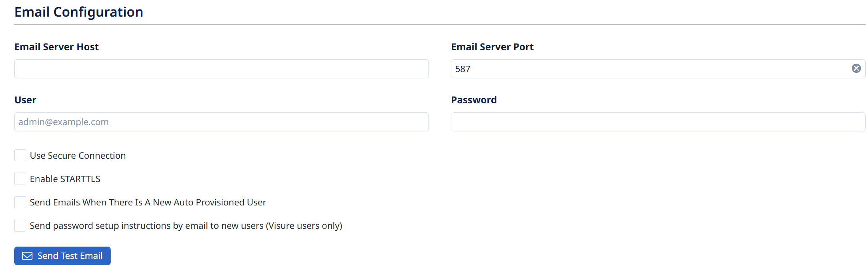
Task: Check Send Emails for New Auto Provisioned User
Action: click(20, 202)
